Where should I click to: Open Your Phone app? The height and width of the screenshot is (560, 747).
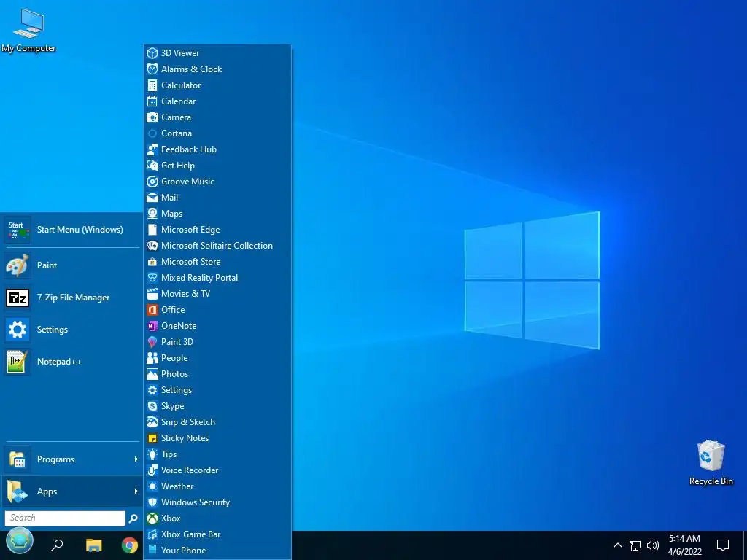pyautogui.click(x=217, y=551)
